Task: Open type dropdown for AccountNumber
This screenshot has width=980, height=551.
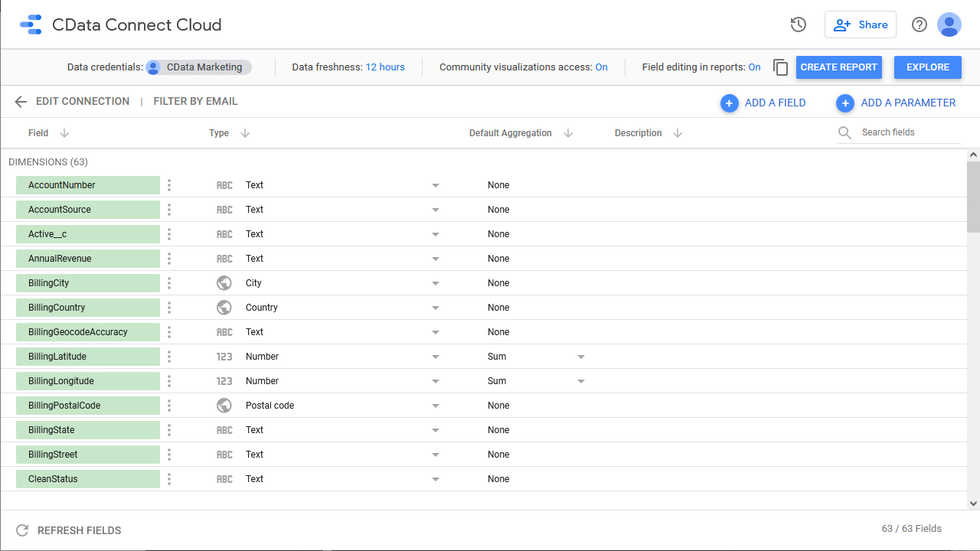Action: point(436,185)
